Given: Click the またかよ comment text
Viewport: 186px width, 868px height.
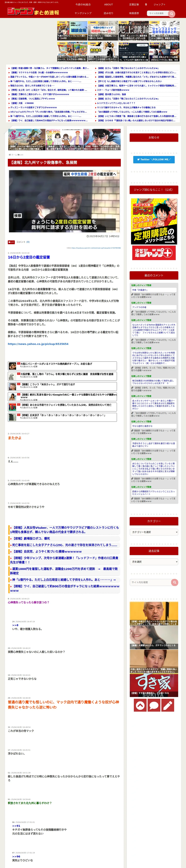Looking at the screenshot, I should pyautogui.click(x=14, y=438).
